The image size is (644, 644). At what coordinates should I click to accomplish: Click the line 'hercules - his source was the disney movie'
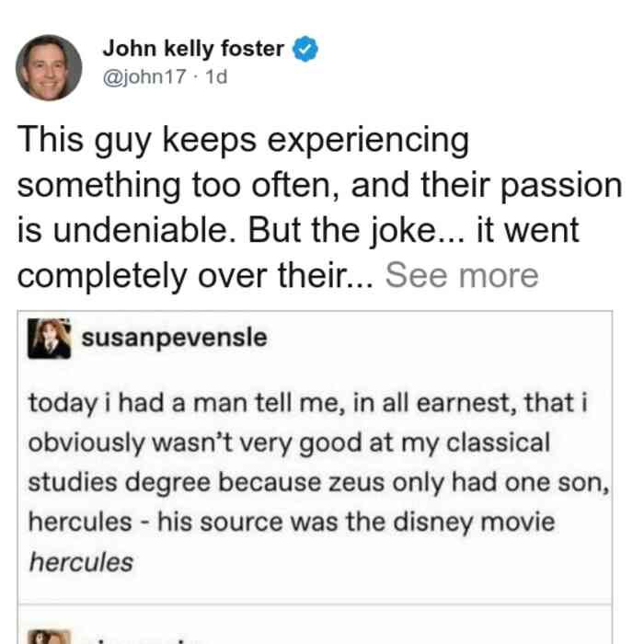(292, 523)
